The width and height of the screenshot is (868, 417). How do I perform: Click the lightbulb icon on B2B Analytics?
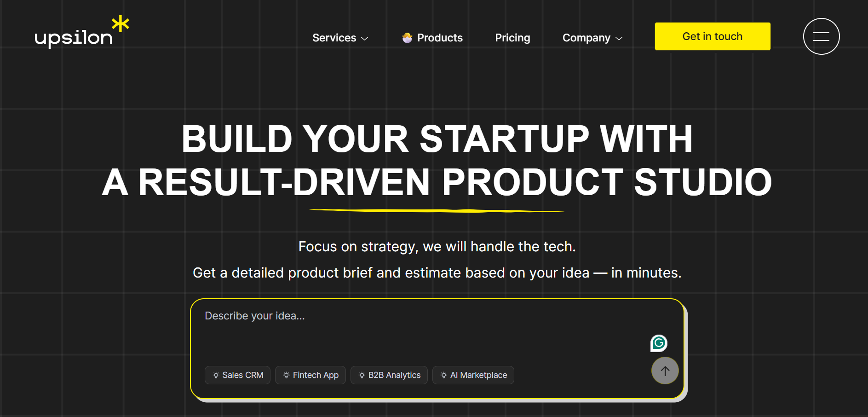[x=362, y=375]
